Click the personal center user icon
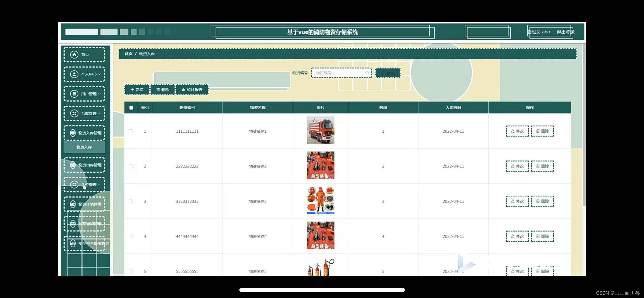644x298 pixels. pyautogui.click(x=74, y=74)
